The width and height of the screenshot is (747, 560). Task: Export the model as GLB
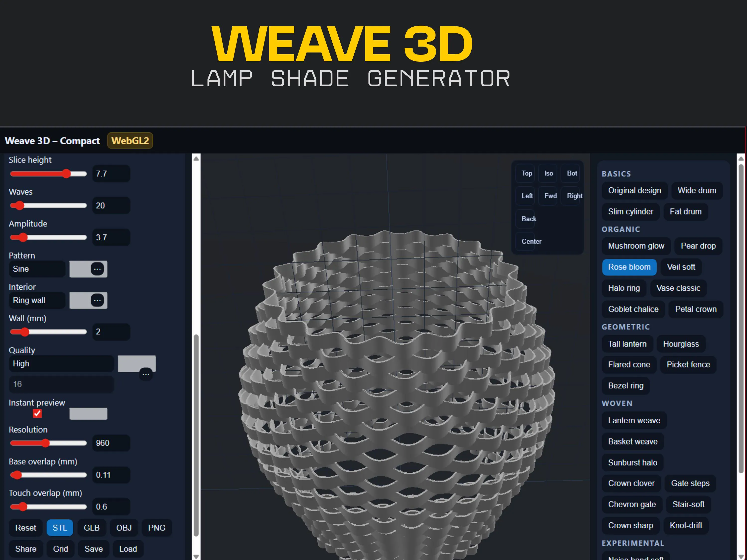point(92,528)
